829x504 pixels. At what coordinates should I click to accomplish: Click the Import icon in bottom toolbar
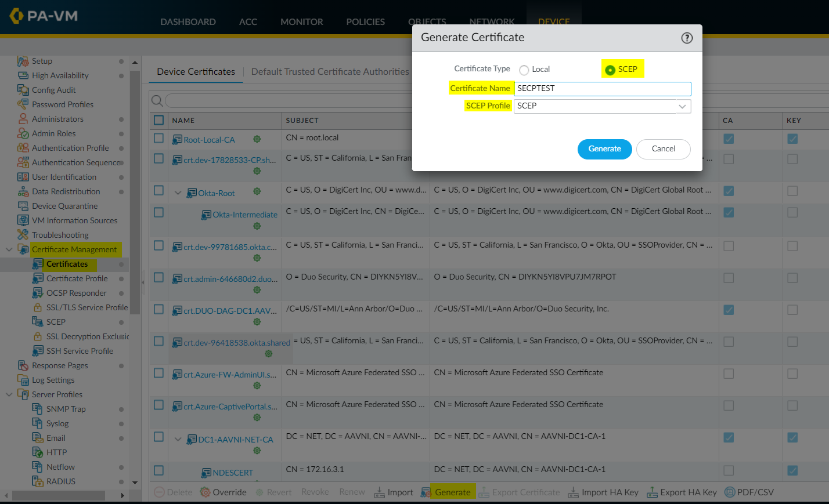click(379, 492)
